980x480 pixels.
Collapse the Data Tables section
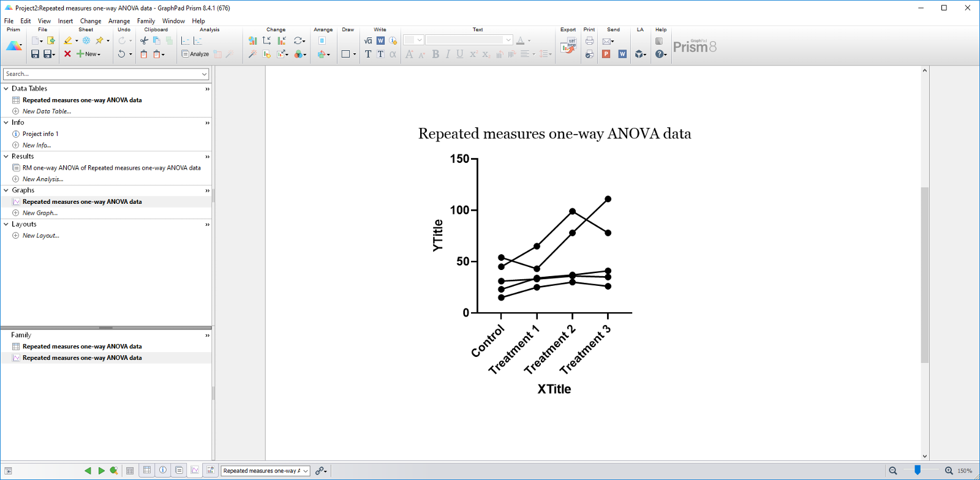pos(6,89)
